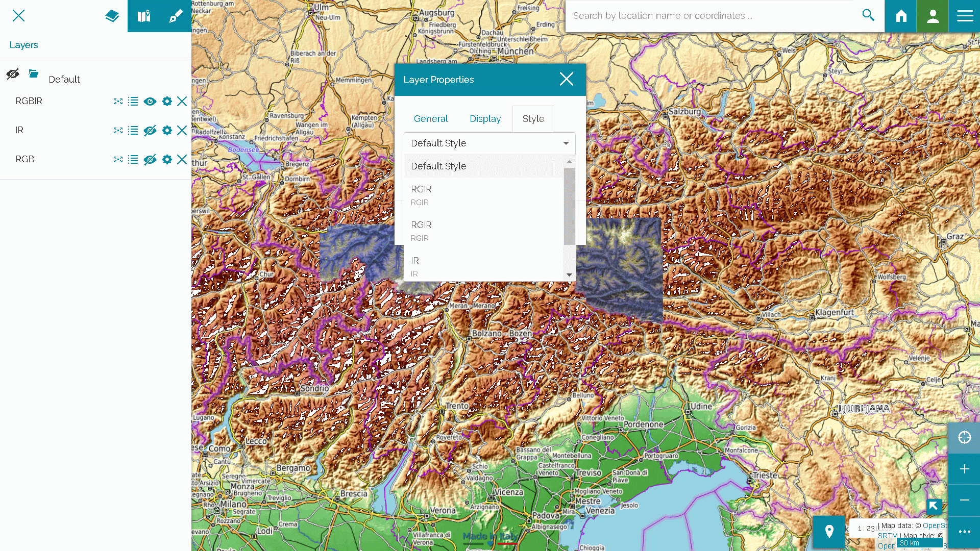
Task: Collapse the Default layer folder
Action: [x=34, y=74]
